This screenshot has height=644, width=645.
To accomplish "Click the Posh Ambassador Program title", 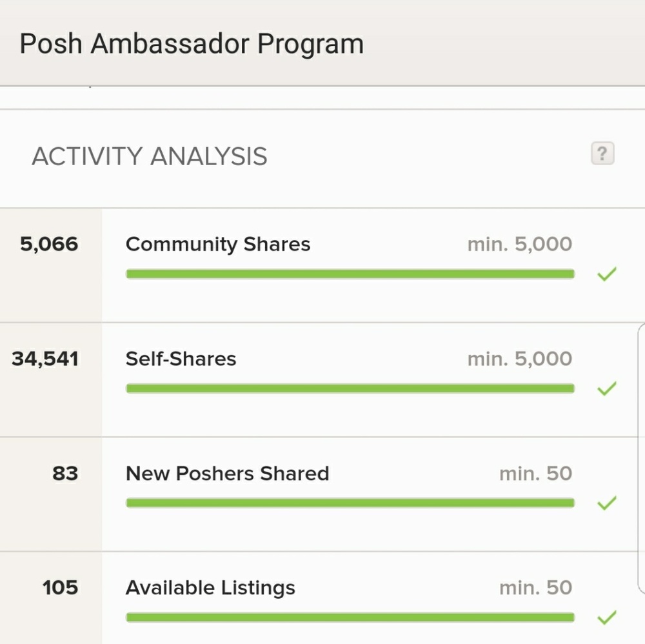I will [x=192, y=44].
